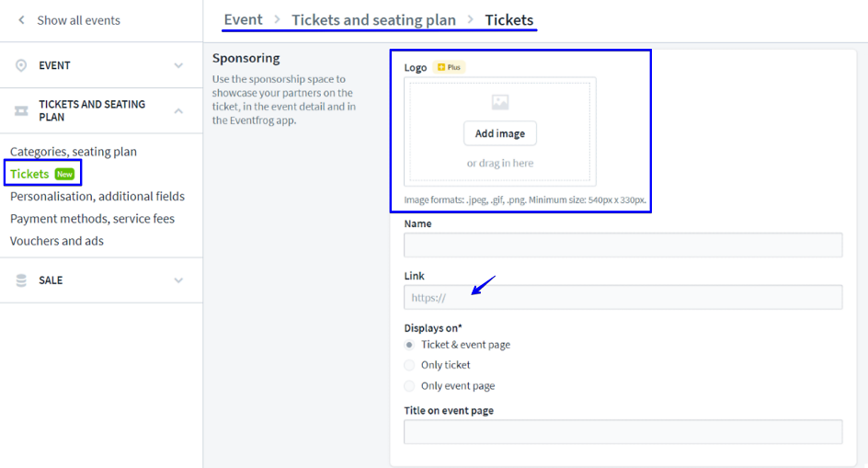Click the Plus badge next to Logo
Screen dimensions: 868x468
[x=450, y=67]
